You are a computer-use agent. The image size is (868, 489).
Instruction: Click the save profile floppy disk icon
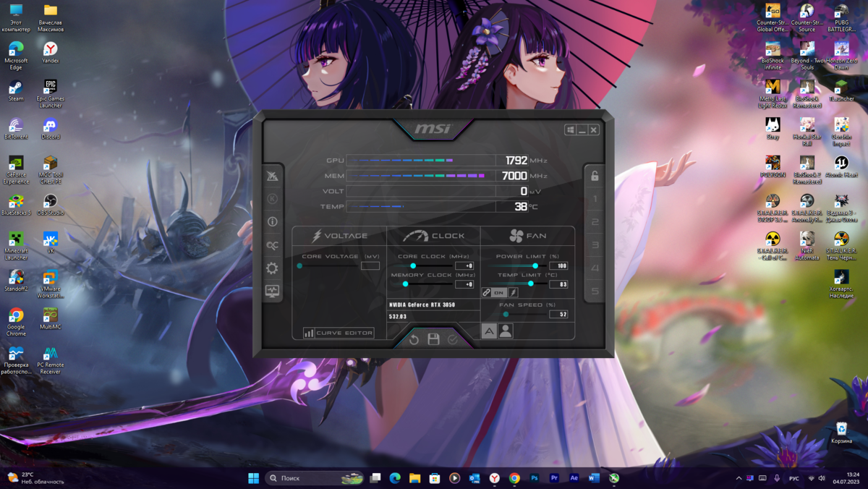coord(433,339)
